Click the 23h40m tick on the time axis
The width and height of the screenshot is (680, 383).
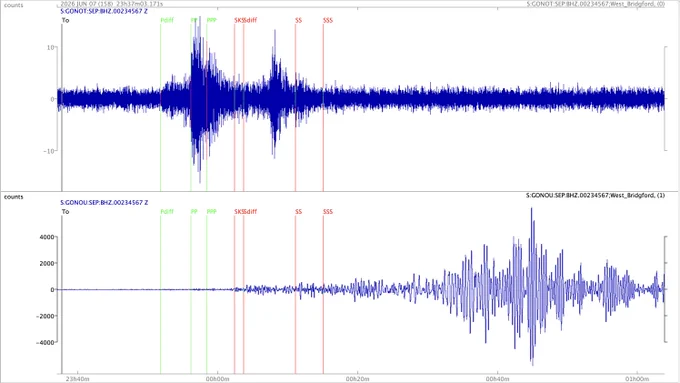click(78, 379)
